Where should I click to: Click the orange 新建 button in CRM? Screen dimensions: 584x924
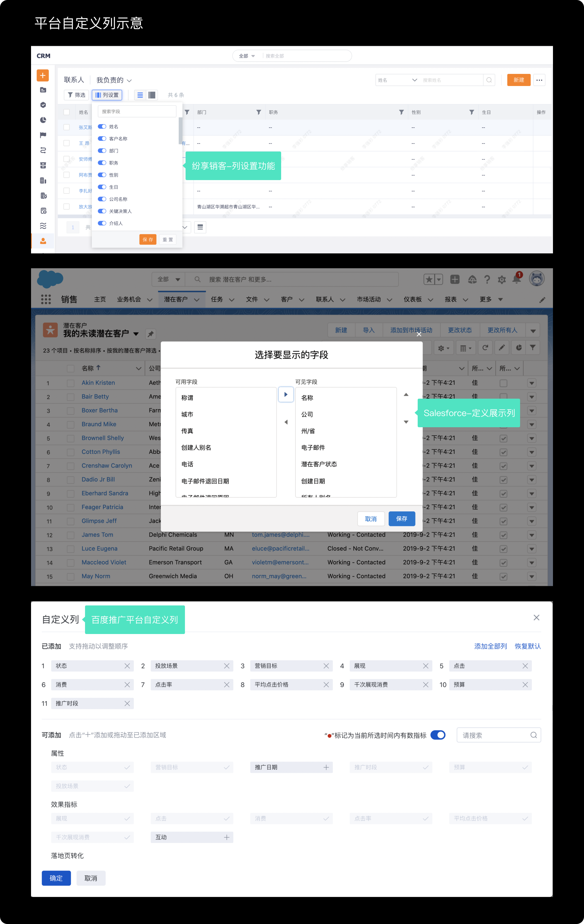tap(519, 80)
